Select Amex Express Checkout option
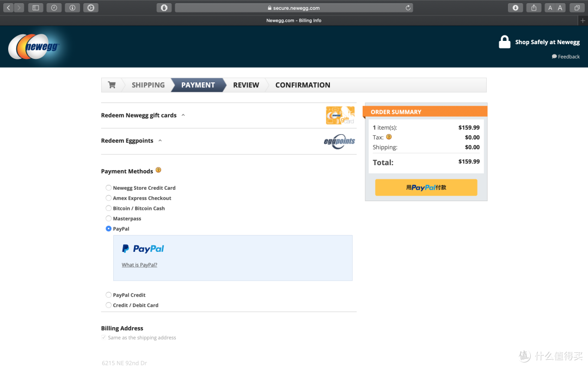The image size is (588, 368). [x=108, y=198]
